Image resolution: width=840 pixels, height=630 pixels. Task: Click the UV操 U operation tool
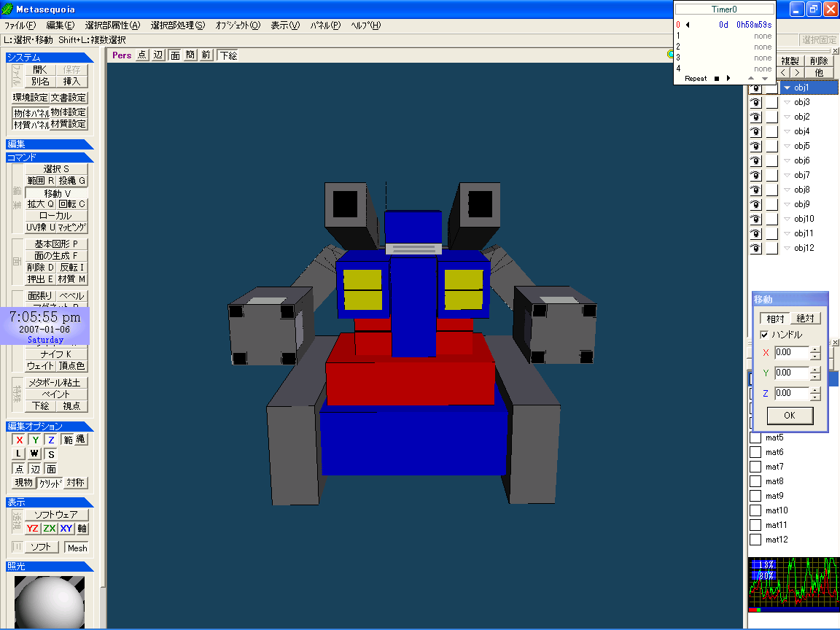point(41,227)
